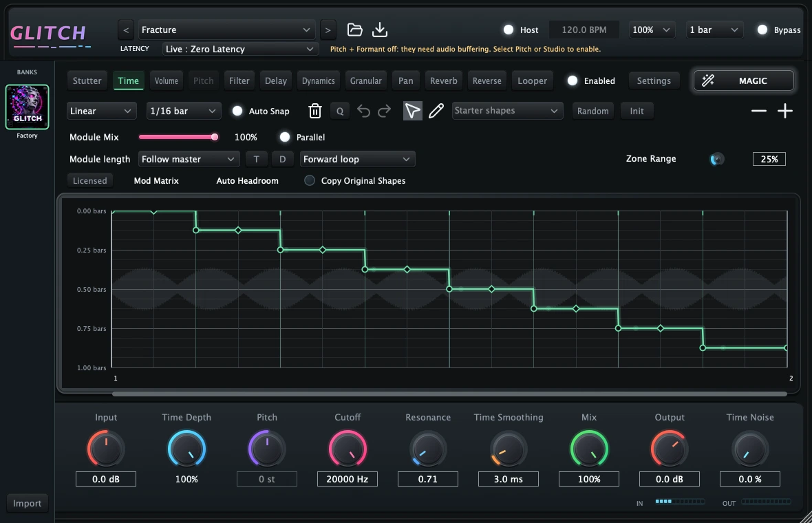This screenshot has width=812, height=523.
Task: Open the Settings button
Action: point(654,81)
